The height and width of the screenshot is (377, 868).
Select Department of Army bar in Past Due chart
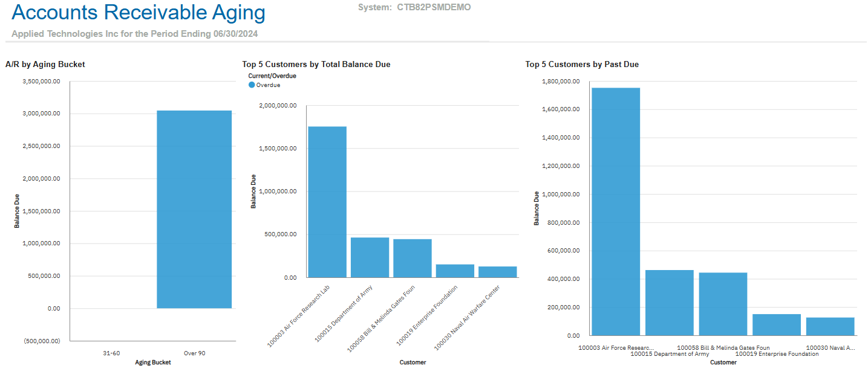(x=669, y=302)
